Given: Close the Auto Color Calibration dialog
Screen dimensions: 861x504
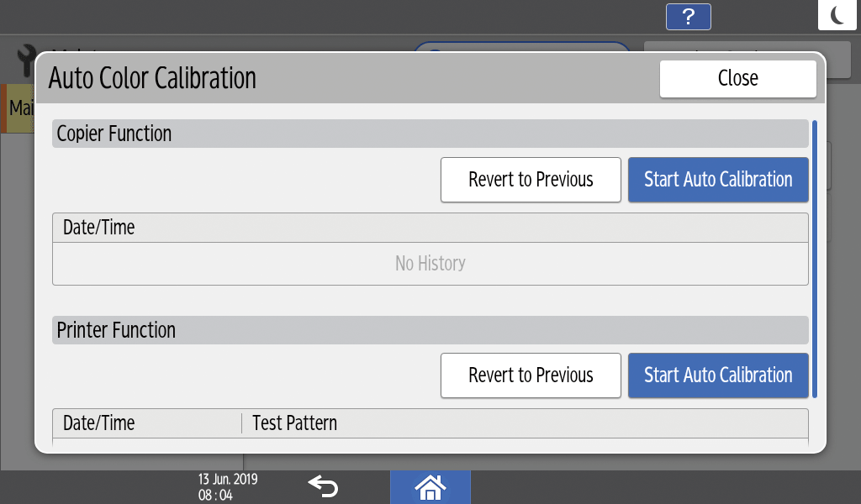Looking at the screenshot, I should pyautogui.click(x=737, y=79).
